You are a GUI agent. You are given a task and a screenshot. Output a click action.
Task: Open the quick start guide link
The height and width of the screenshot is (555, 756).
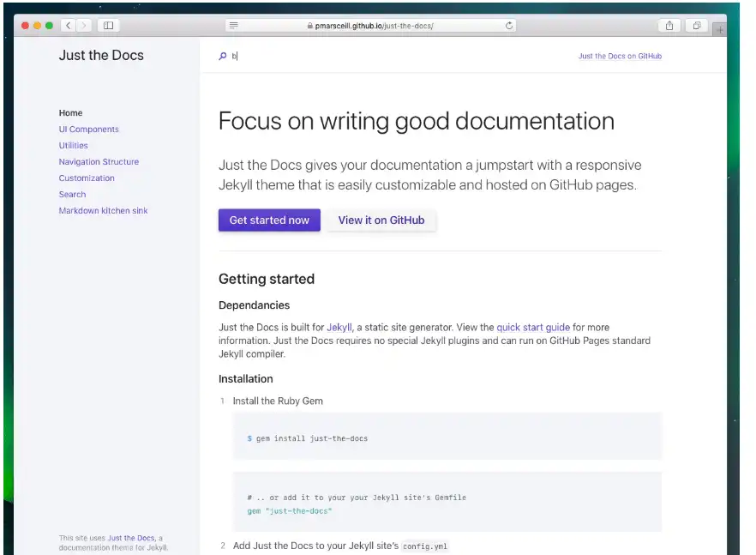(533, 327)
